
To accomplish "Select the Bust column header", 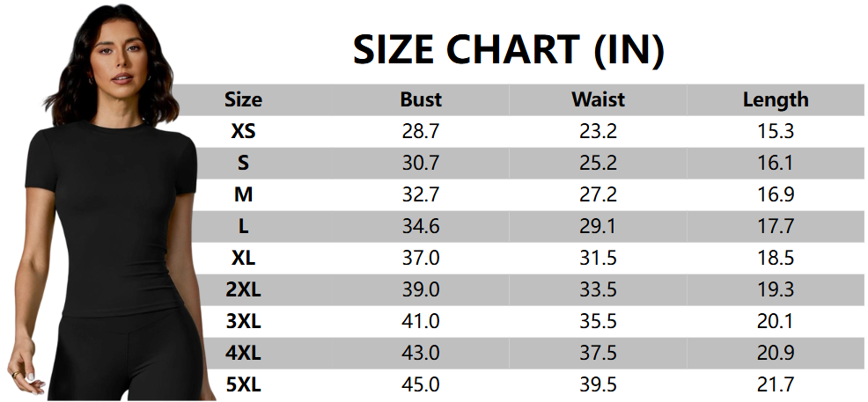I will [x=421, y=99].
